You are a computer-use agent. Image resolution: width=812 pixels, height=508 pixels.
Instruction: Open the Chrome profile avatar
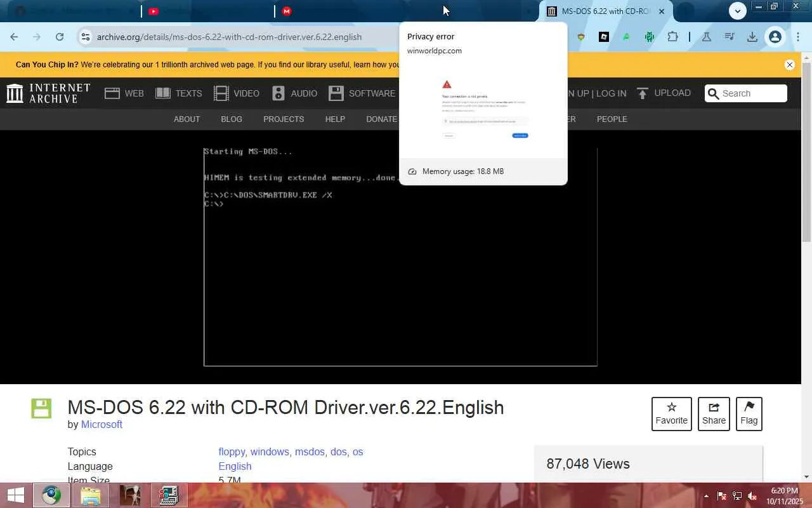775,37
